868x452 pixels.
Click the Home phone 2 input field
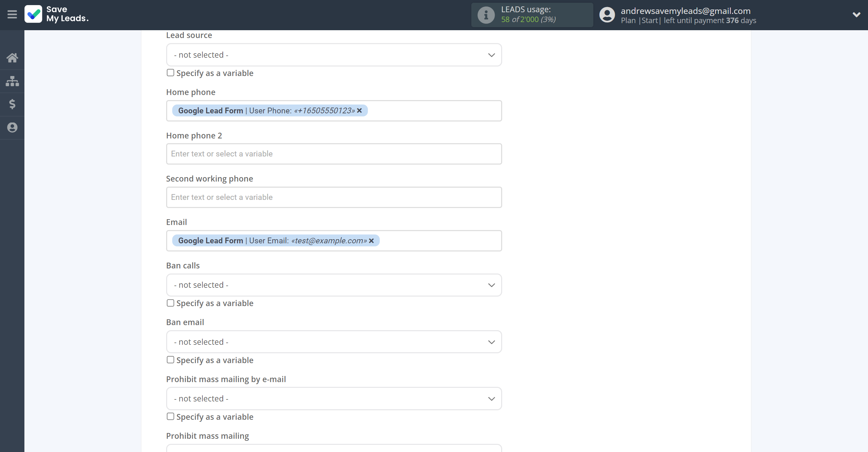coord(334,154)
